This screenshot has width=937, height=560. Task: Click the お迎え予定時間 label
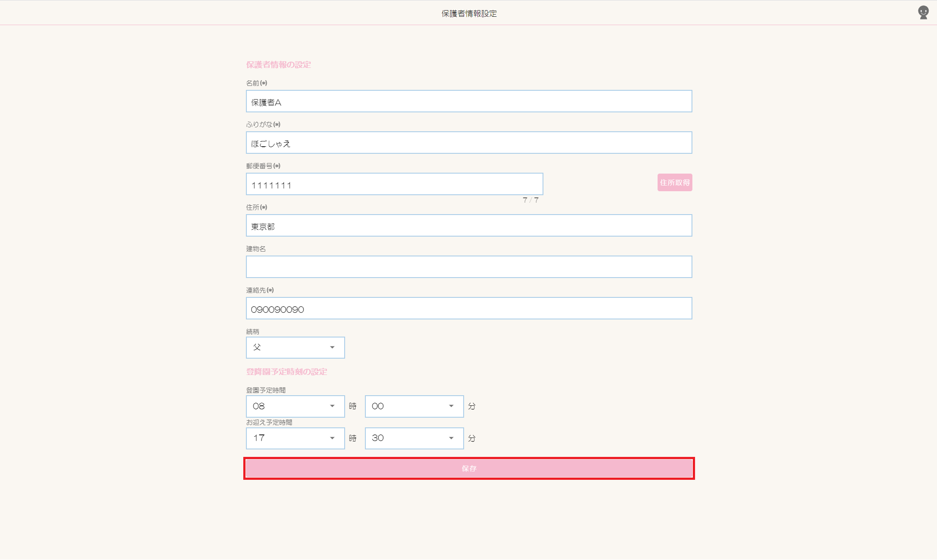point(269,423)
